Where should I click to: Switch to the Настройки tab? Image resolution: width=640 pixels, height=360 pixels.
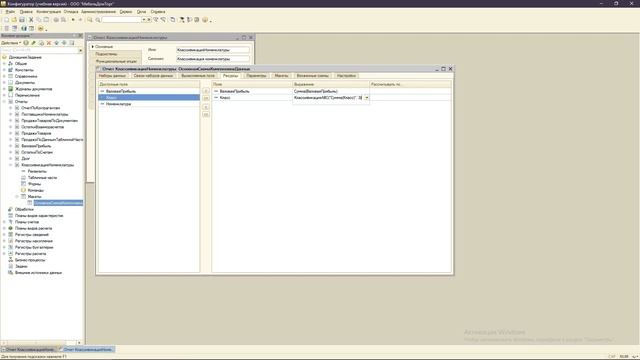tap(347, 76)
